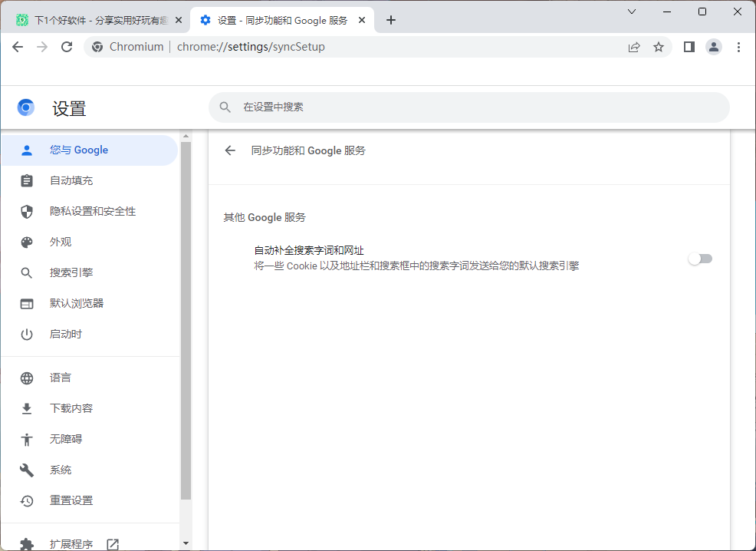This screenshot has height=551, width=756.
Task: Open 外观 appearance settings
Action: (90, 242)
